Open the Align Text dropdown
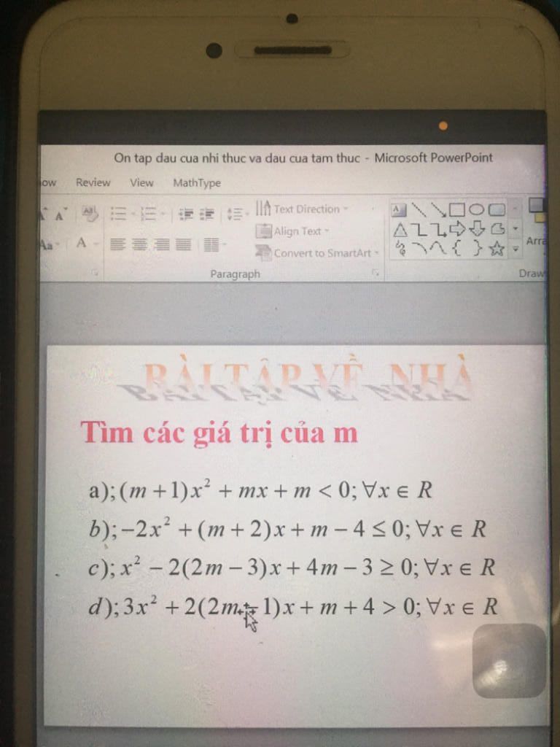The height and width of the screenshot is (747, 560). (x=293, y=231)
